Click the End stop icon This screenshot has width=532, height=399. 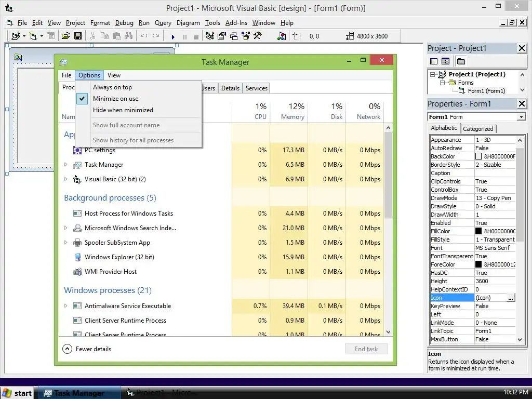click(196, 37)
